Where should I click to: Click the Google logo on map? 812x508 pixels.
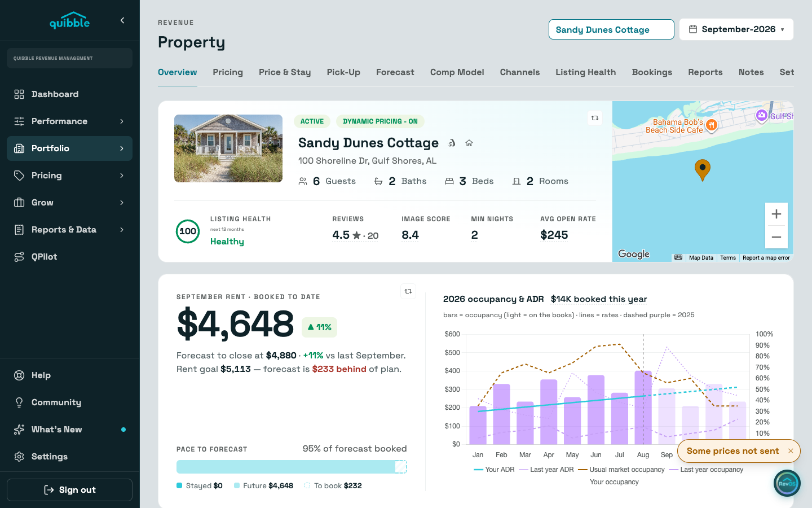[634, 254]
